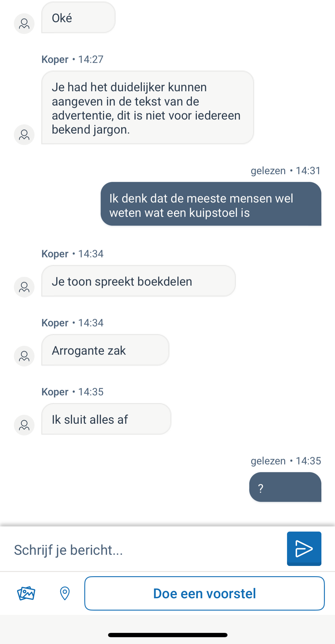Tap buyer avatar beside "Oké" message
Screen dimensions: 335x644
24,24
